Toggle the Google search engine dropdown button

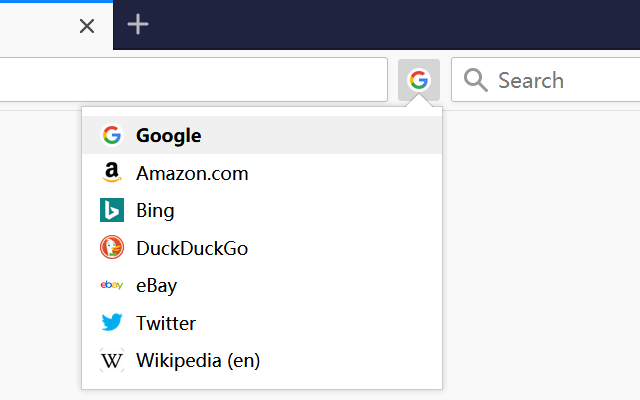pyautogui.click(x=419, y=80)
